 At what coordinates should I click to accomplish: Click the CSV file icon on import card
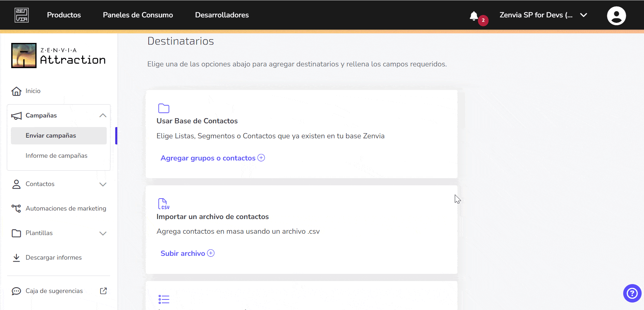pos(164,203)
